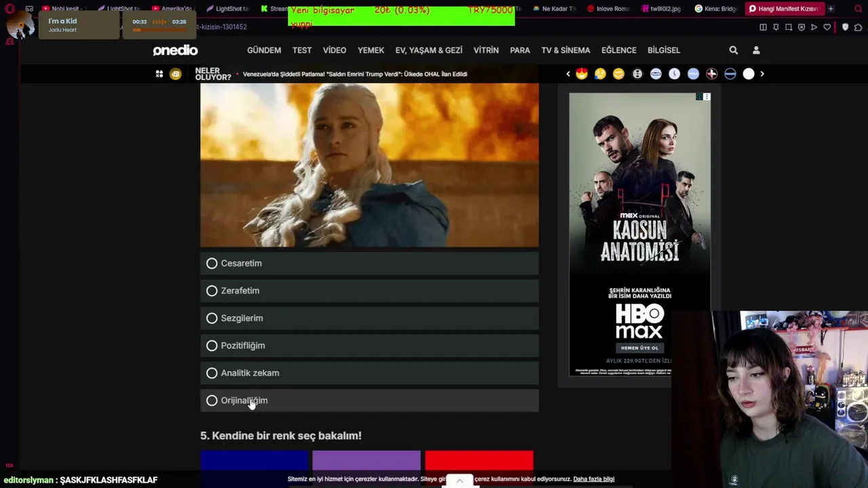
Task: Show previous emoji categories with left arrow
Action: tap(568, 74)
